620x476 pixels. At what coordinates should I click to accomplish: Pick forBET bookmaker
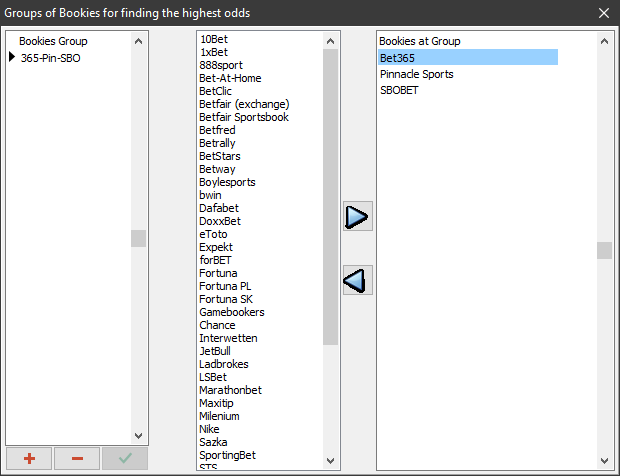[215, 260]
